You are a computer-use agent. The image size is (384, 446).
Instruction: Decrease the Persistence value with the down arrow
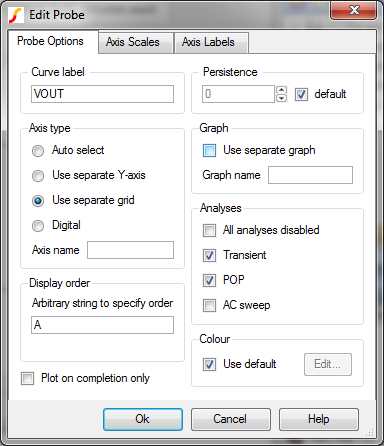point(282,98)
